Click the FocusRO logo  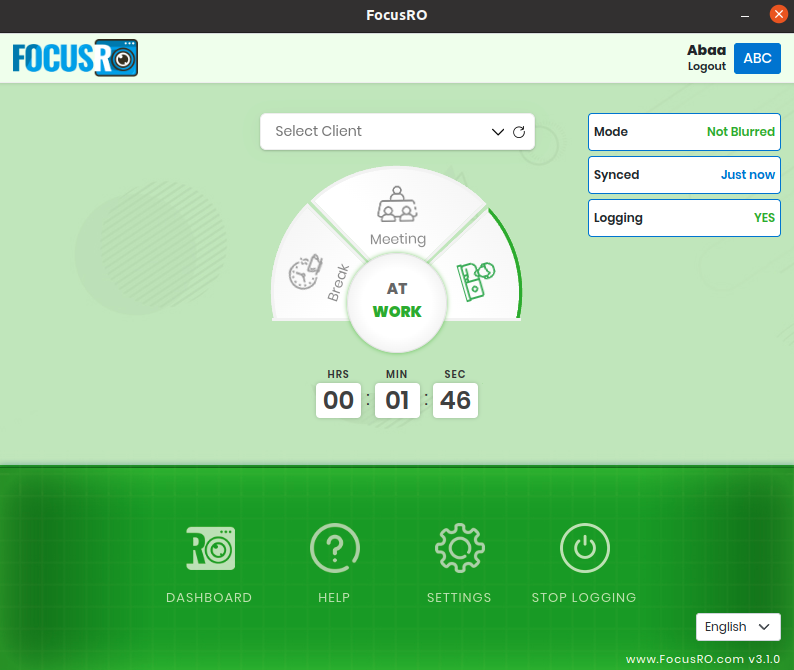[x=75, y=58]
